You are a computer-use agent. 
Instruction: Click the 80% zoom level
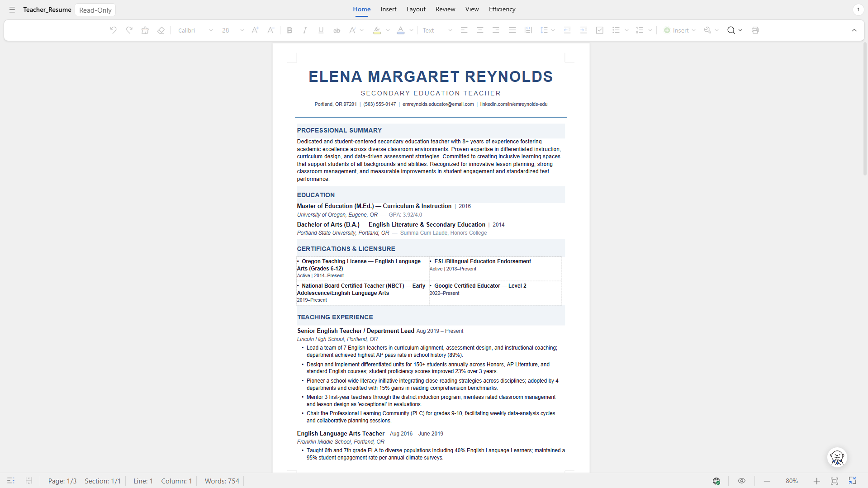[x=792, y=481]
